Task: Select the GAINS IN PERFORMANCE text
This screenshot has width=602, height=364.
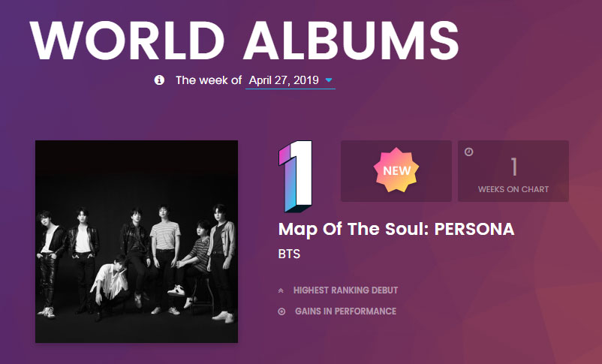Action: (345, 311)
